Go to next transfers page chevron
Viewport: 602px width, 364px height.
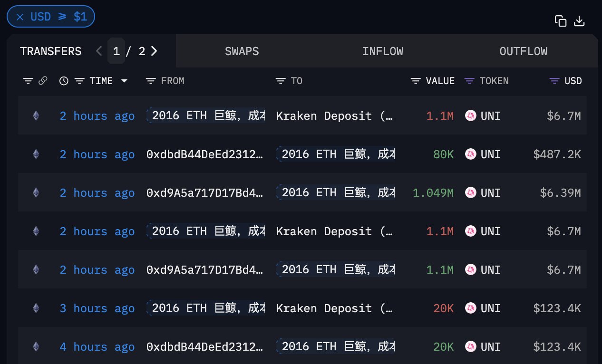154,51
